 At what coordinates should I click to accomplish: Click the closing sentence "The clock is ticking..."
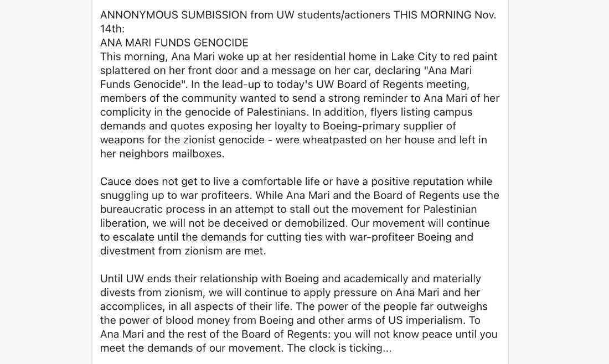coord(339,348)
